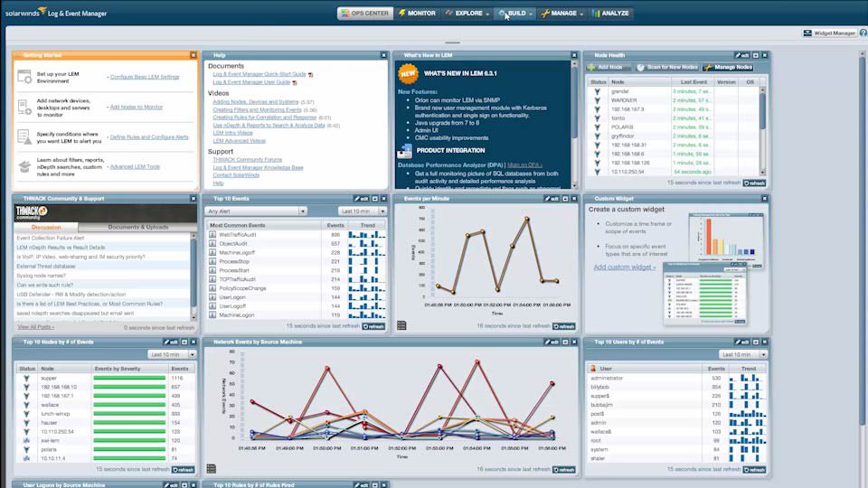Maximize the Top 10 Nodes widget
The width and height of the screenshot is (868, 488).
click(x=184, y=342)
